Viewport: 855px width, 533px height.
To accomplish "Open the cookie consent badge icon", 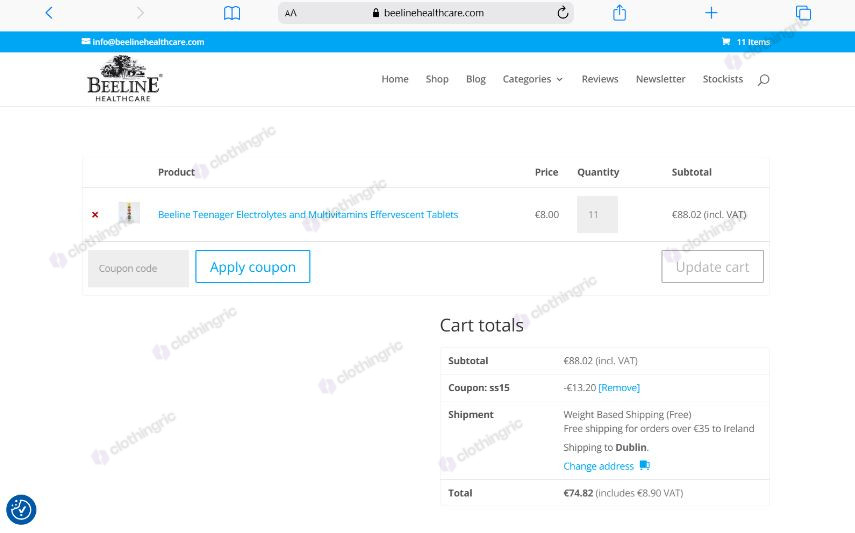I will click(21, 510).
